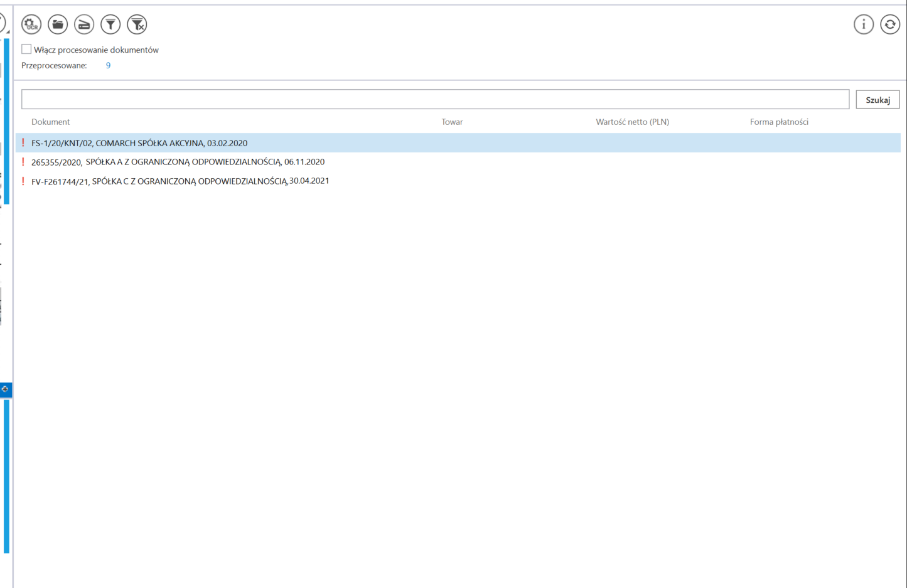The width and height of the screenshot is (907, 588).
Task: Click the Towar column header
Action: coord(452,122)
